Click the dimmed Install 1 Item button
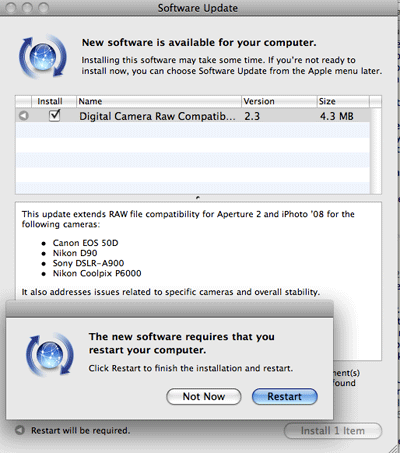Viewport: 400px width, 453px height. tap(333, 431)
